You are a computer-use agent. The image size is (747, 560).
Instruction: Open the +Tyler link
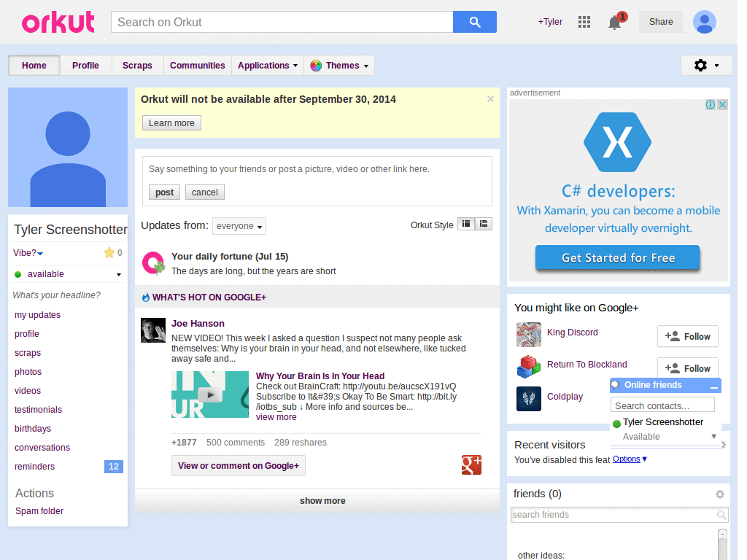pyautogui.click(x=550, y=22)
